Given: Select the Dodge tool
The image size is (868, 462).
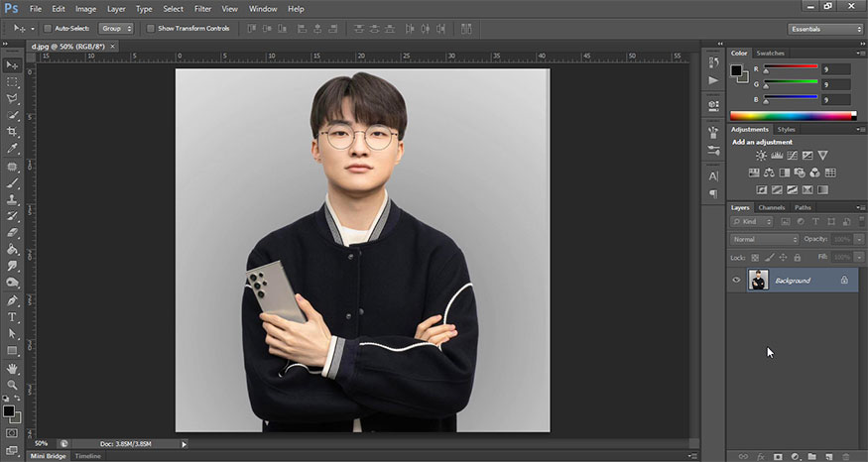Looking at the screenshot, I should click(12, 283).
